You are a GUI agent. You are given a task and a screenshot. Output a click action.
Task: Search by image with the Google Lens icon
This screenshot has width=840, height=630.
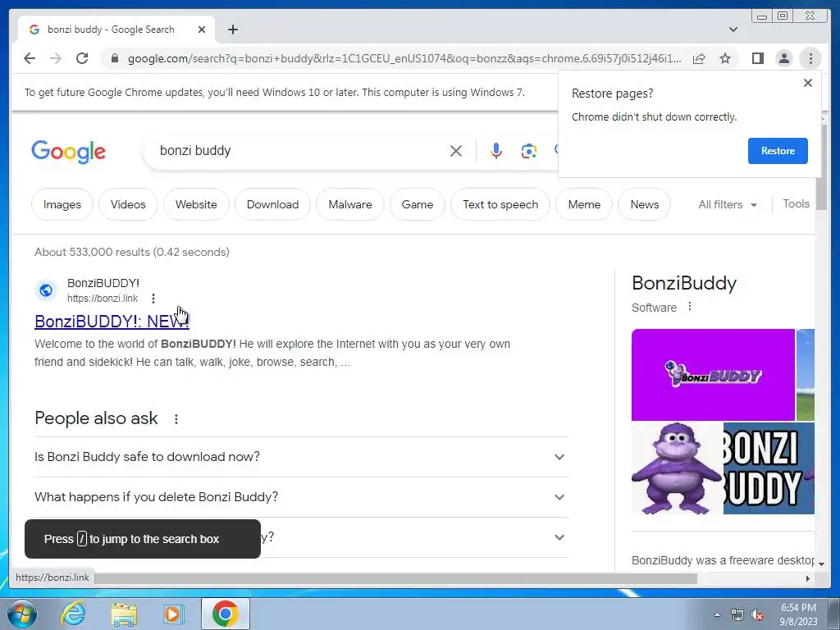pos(529,151)
